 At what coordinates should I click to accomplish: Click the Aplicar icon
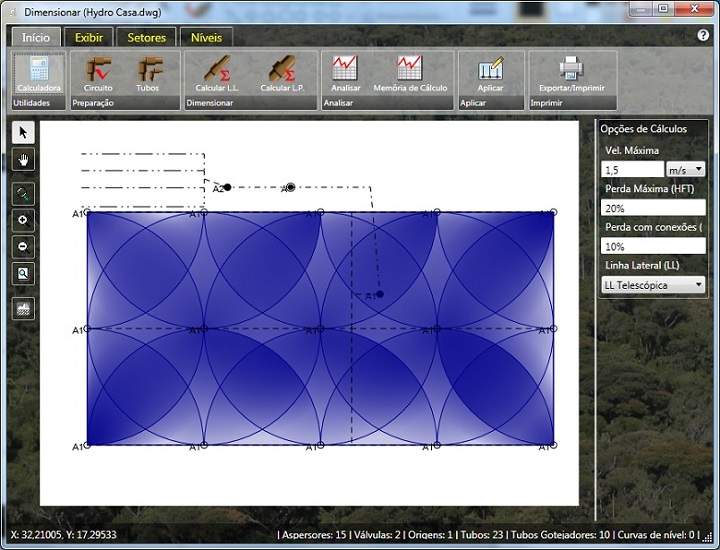point(490,73)
